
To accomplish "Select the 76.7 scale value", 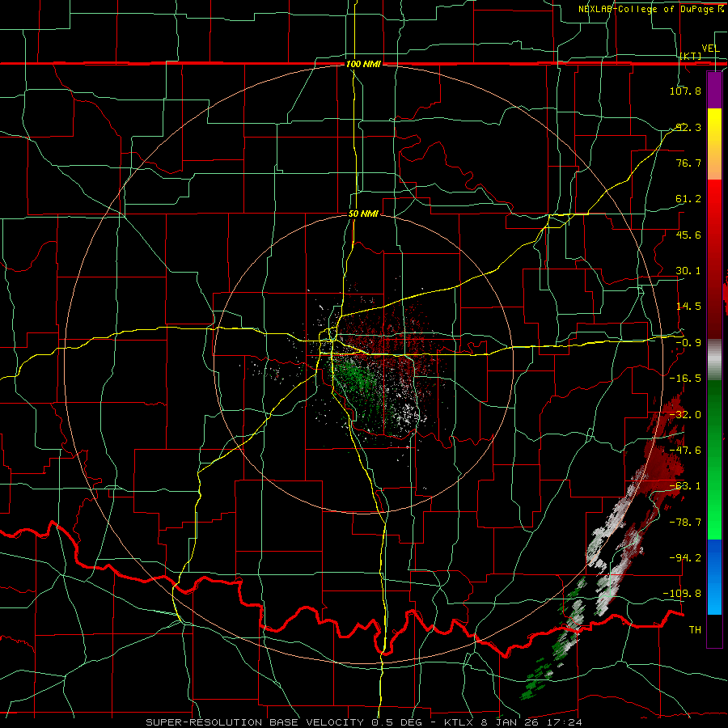I will point(688,163).
